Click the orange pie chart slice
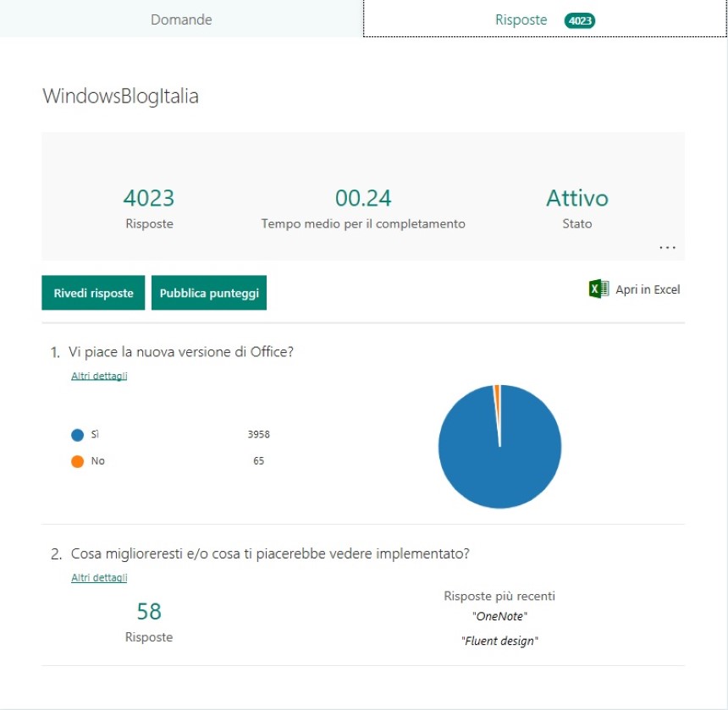 pyautogui.click(x=497, y=394)
